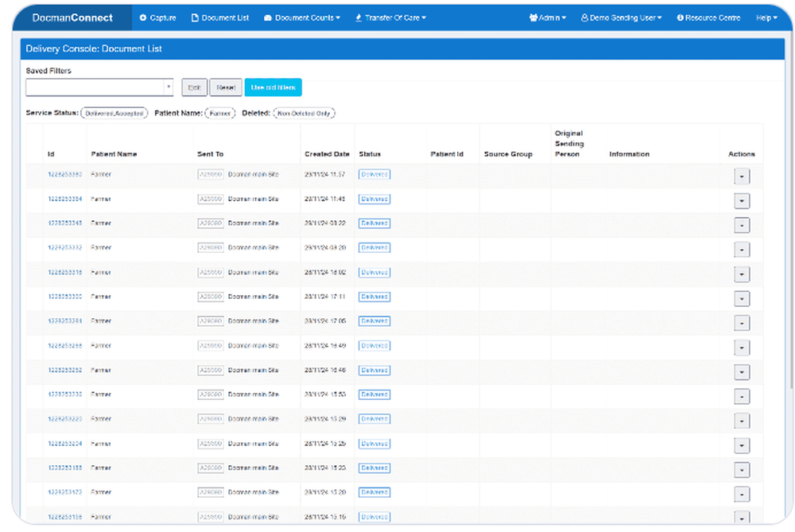The height and width of the screenshot is (532, 795).
Task: Click the DocmanConnect logo
Action: point(72,17)
